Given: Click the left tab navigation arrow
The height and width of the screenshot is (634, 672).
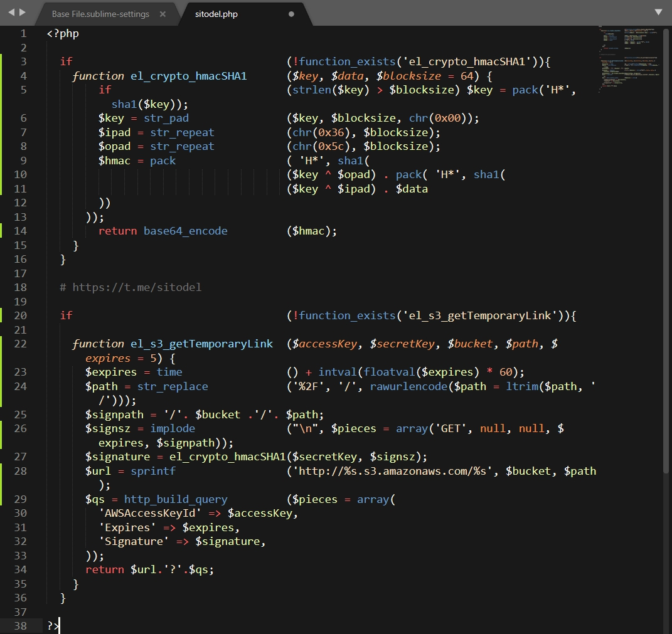Looking at the screenshot, I should [11, 12].
